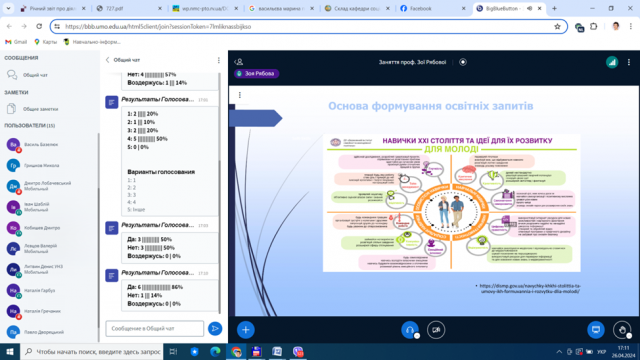Click the listen-only headphones audio button
This screenshot has height=360, width=640.
pyautogui.click(x=410, y=330)
